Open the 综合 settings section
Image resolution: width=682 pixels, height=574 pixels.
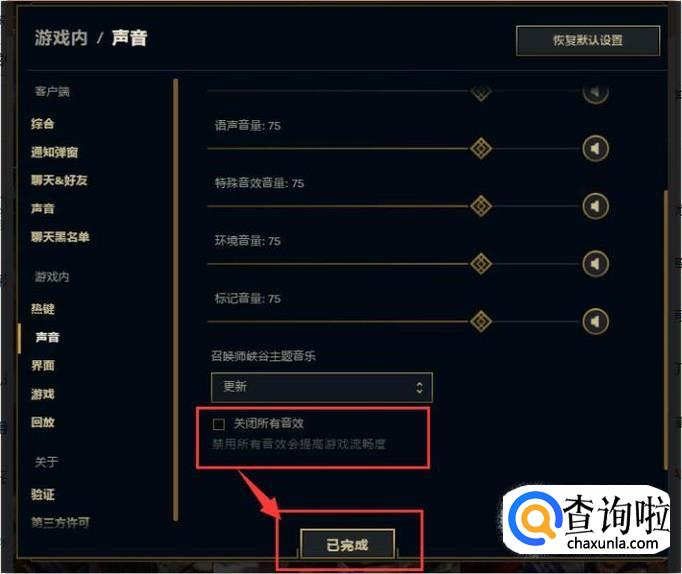43,124
